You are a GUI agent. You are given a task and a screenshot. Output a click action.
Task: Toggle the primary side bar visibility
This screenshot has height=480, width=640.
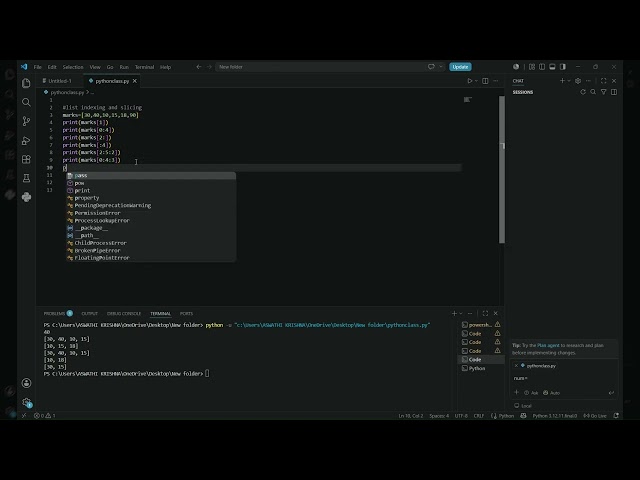(x=542, y=67)
